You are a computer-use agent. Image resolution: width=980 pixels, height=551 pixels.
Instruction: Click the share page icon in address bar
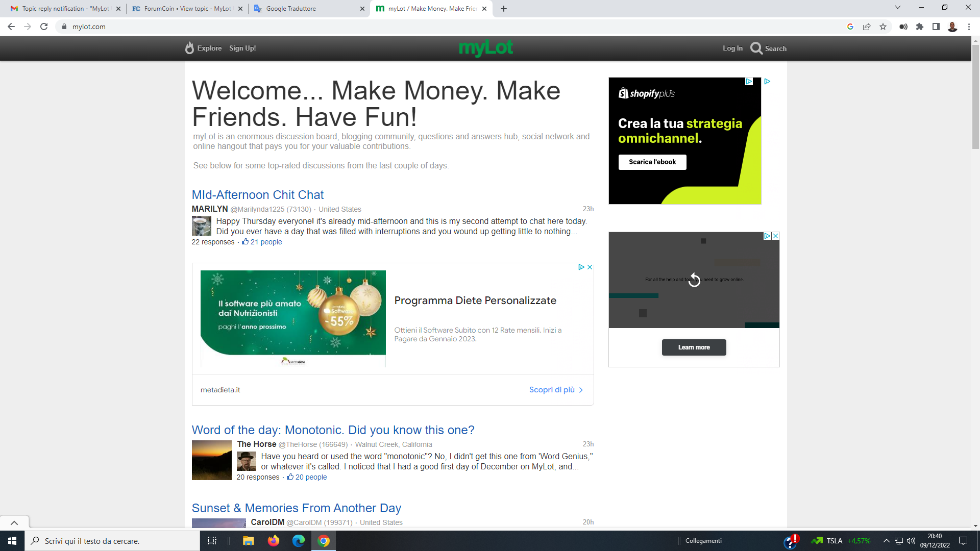(x=867, y=27)
